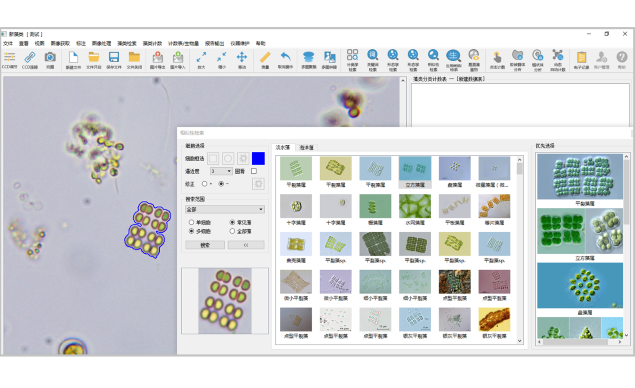The image size is (635, 388).
Task: Click the search button in dialog
Action: [x=205, y=245]
